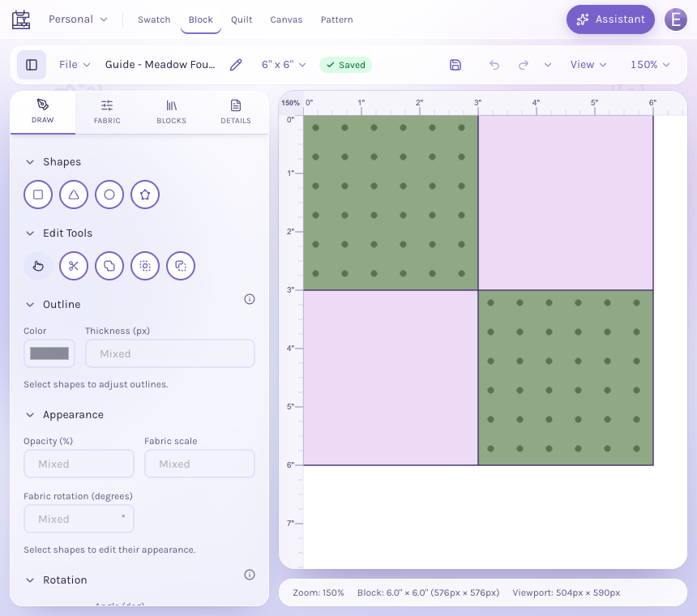
Task: Switch to the Canvas tab
Action: click(x=286, y=19)
